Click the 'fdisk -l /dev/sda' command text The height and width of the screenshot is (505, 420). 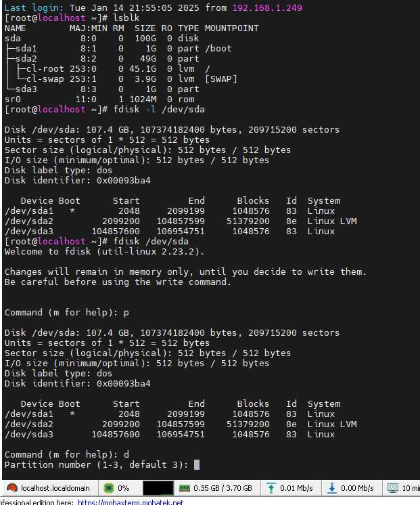pyautogui.click(x=159, y=110)
